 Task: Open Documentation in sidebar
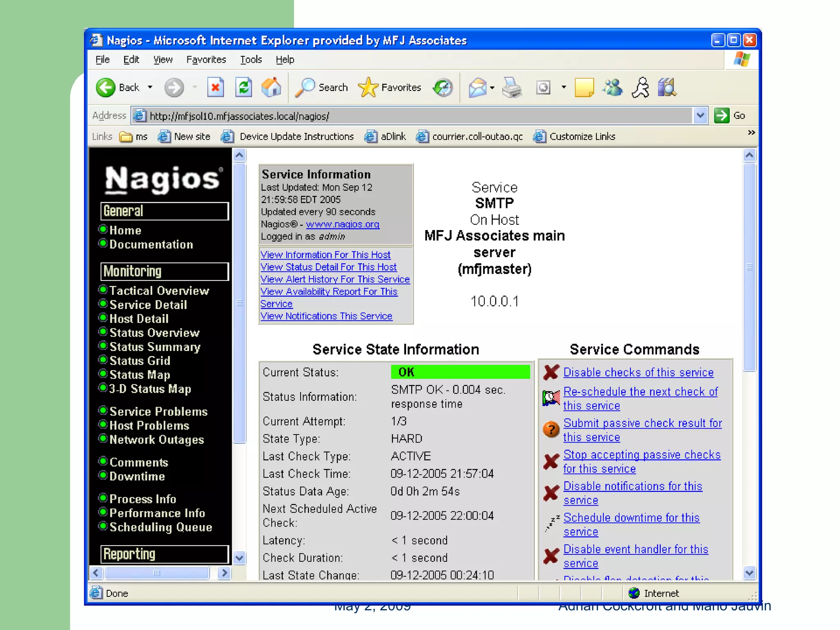[x=151, y=244]
